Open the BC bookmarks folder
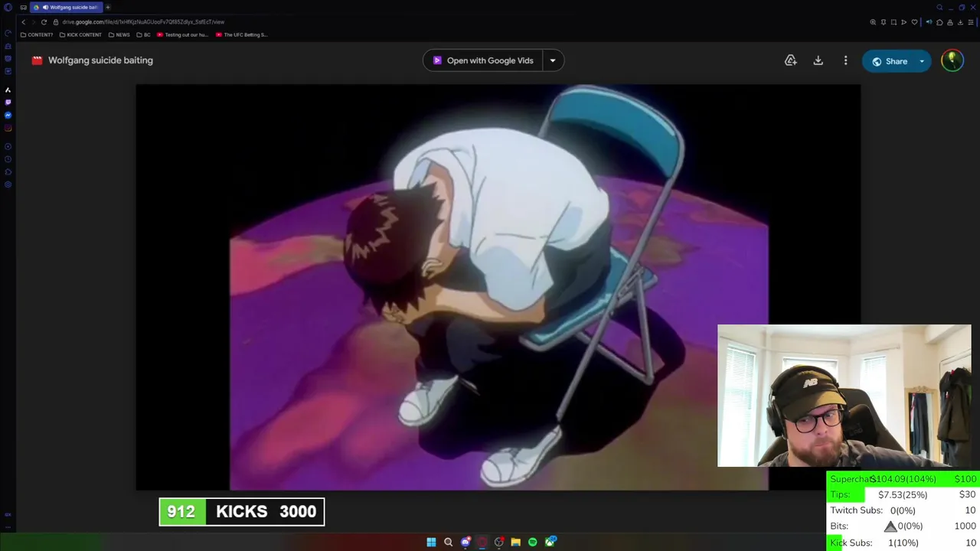Viewport: 980px width, 551px height. (143, 34)
